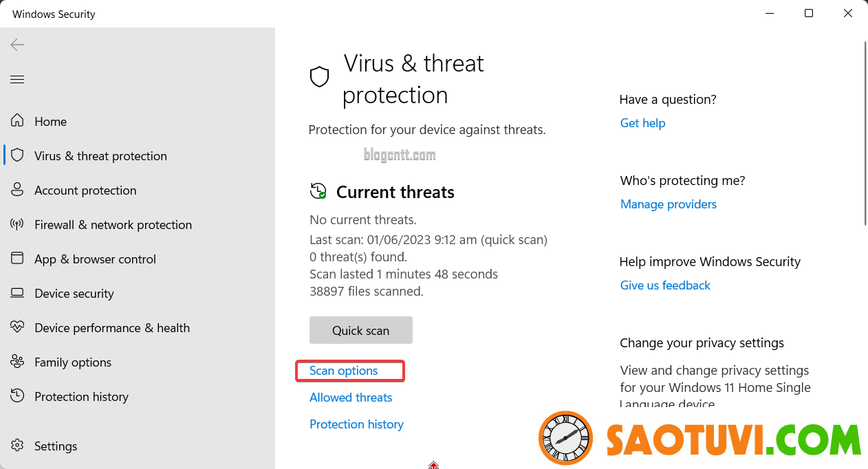Click the back arrow icon
This screenshot has height=469, width=868.
coord(17,45)
